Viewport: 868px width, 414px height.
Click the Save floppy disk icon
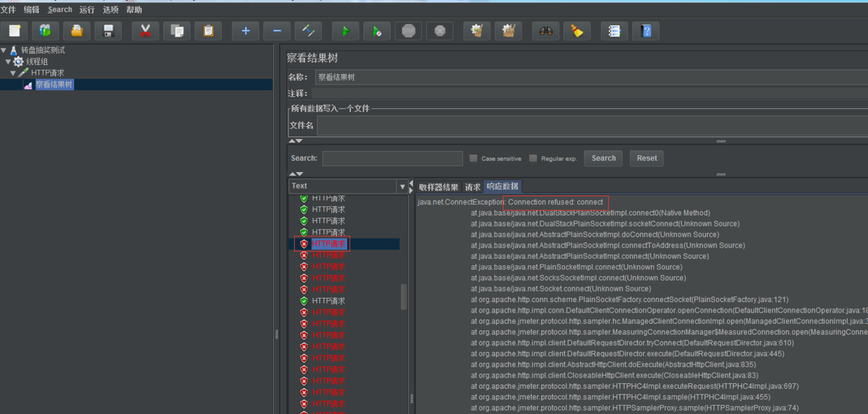[x=108, y=31]
